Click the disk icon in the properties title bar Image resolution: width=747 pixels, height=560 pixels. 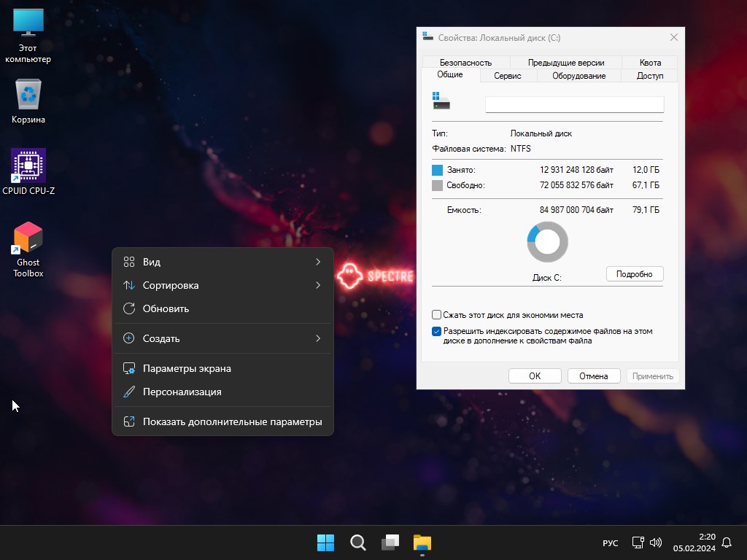tap(427, 36)
